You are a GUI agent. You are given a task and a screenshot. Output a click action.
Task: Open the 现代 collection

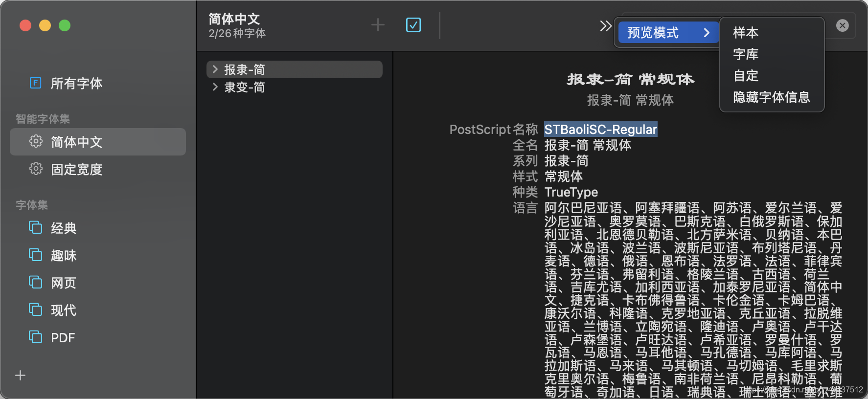coord(98,310)
